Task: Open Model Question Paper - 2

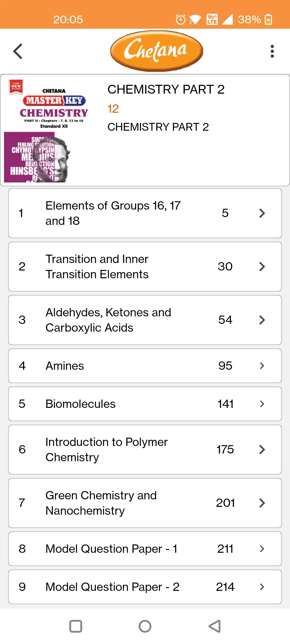Action: pyautogui.click(x=112, y=587)
